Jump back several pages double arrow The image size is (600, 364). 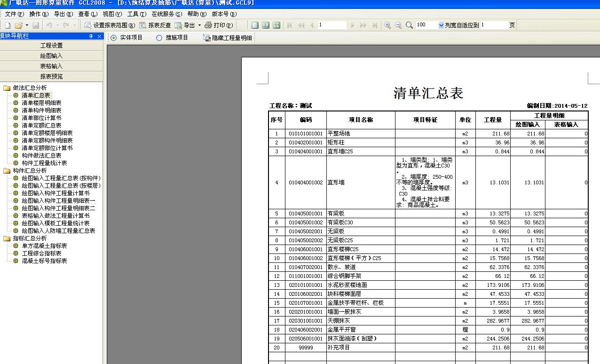tap(301, 25)
